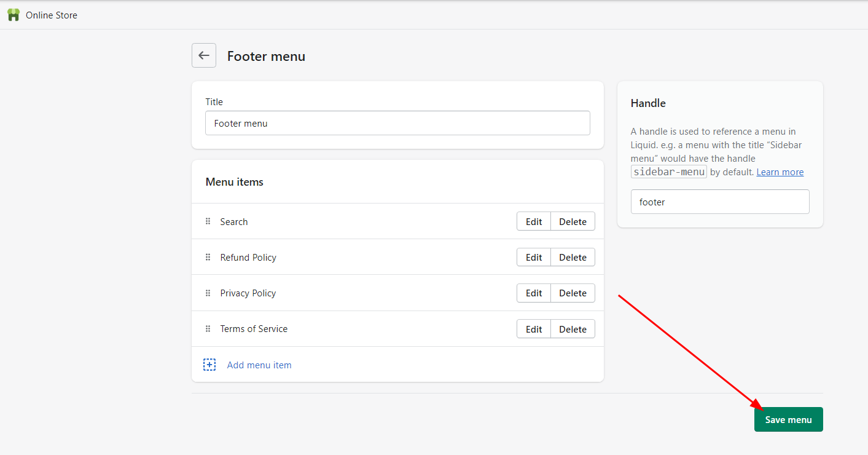The image size is (868, 455).
Task: Click the drag handle beside Privacy Policy
Action: pos(208,293)
